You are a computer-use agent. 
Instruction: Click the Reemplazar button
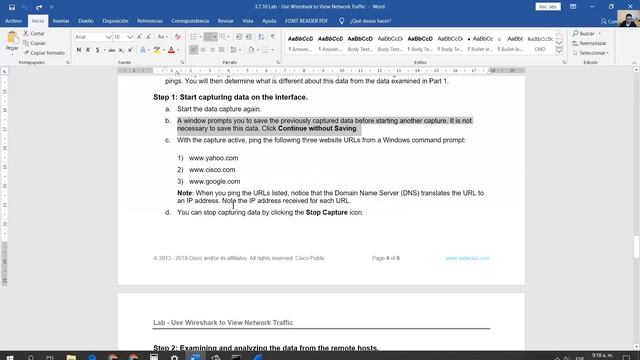click(x=589, y=43)
